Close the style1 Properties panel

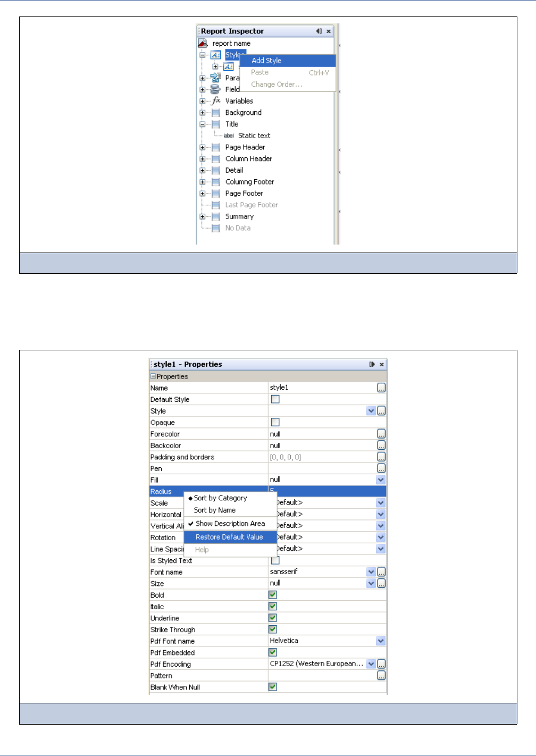coord(382,364)
